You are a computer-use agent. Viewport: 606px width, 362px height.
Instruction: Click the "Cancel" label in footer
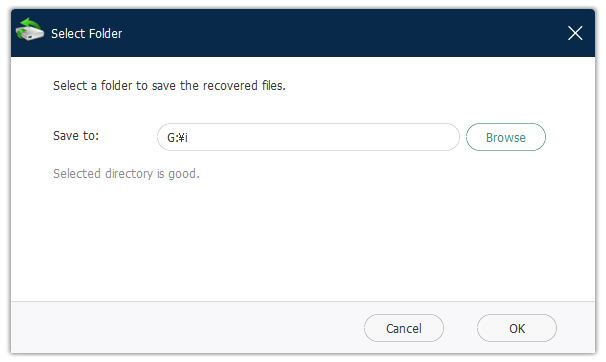[403, 328]
